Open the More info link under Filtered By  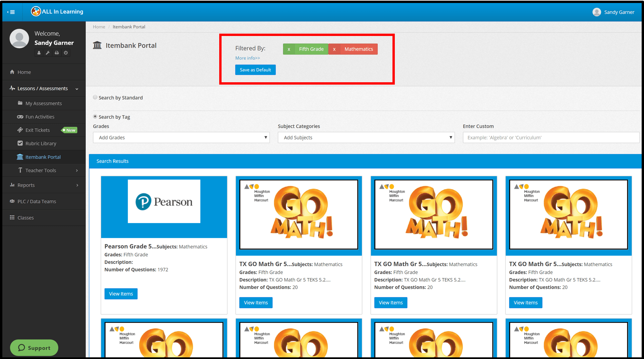click(247, 58)
